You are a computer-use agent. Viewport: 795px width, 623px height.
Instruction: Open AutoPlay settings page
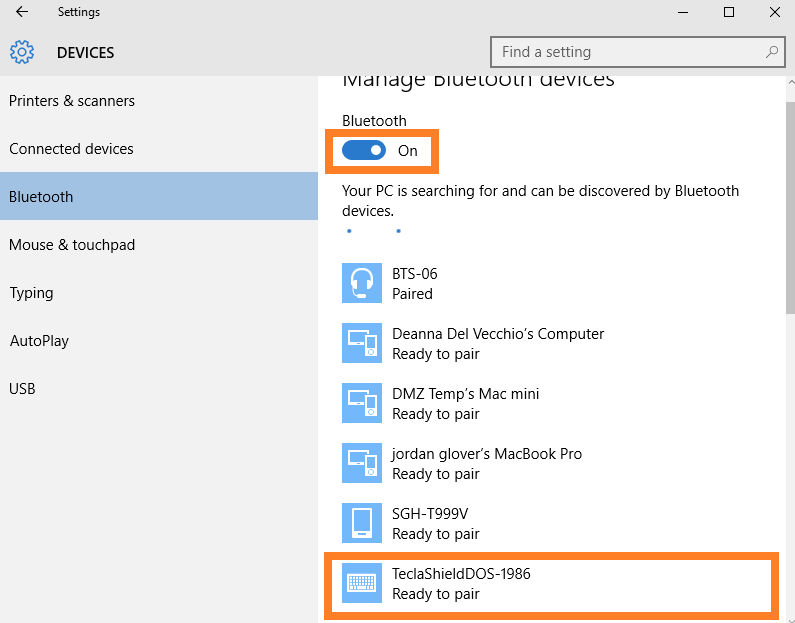pyautogui.click(x=39, y=341)
